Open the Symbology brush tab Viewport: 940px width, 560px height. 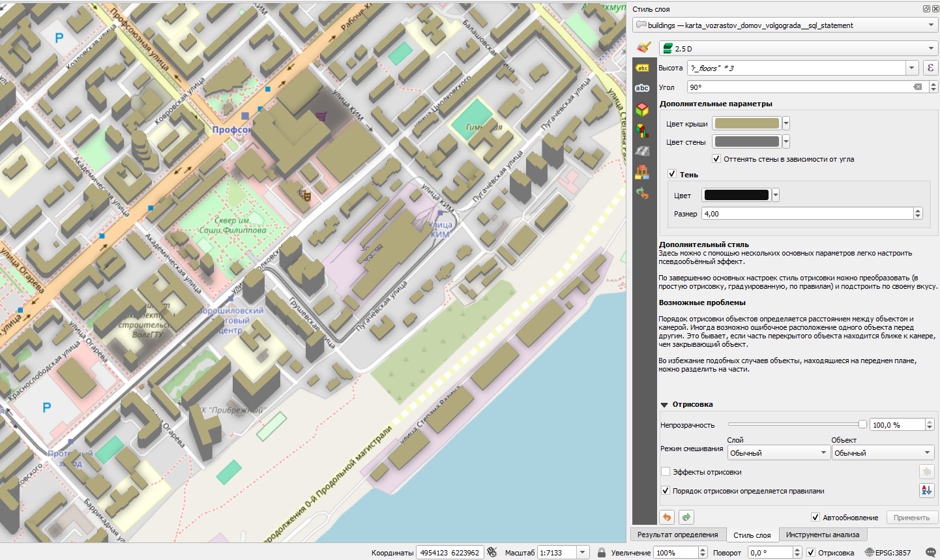click(x=643, y=48)
